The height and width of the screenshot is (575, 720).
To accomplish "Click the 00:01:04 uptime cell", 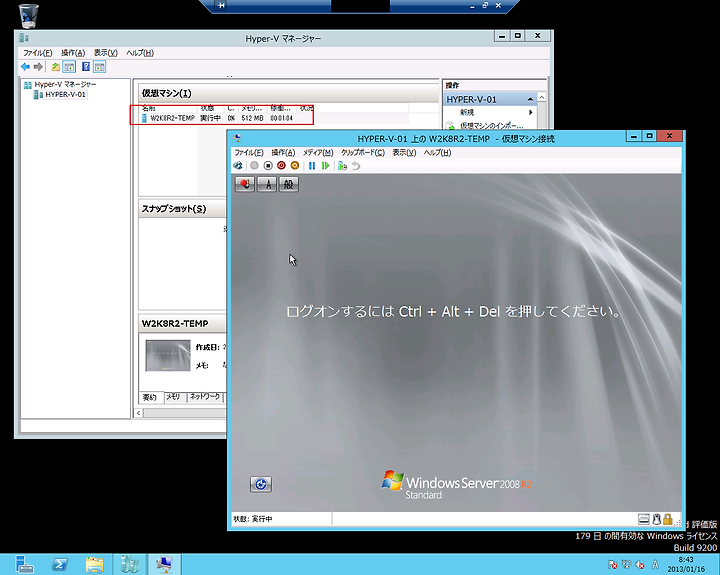I will (281, 118).
